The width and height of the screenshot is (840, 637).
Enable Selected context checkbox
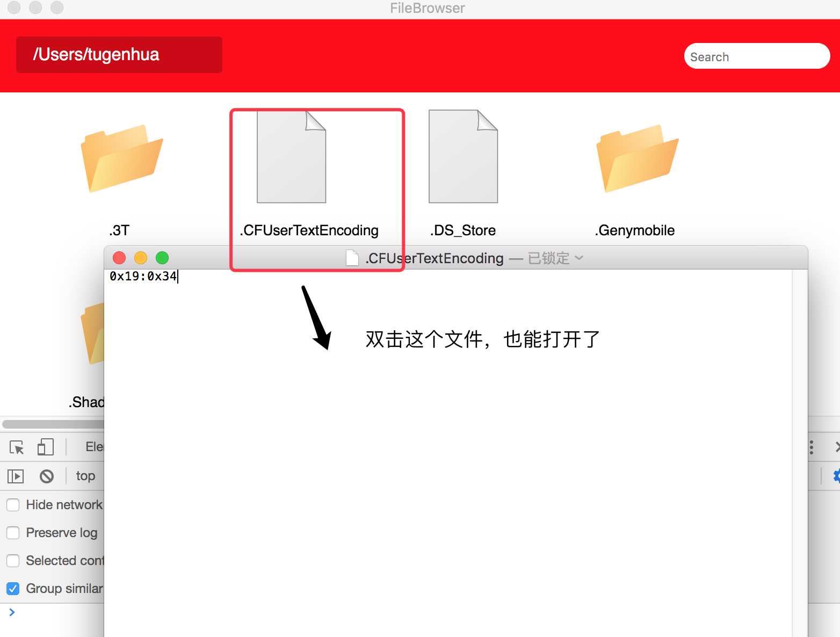(x=13, y=561)
